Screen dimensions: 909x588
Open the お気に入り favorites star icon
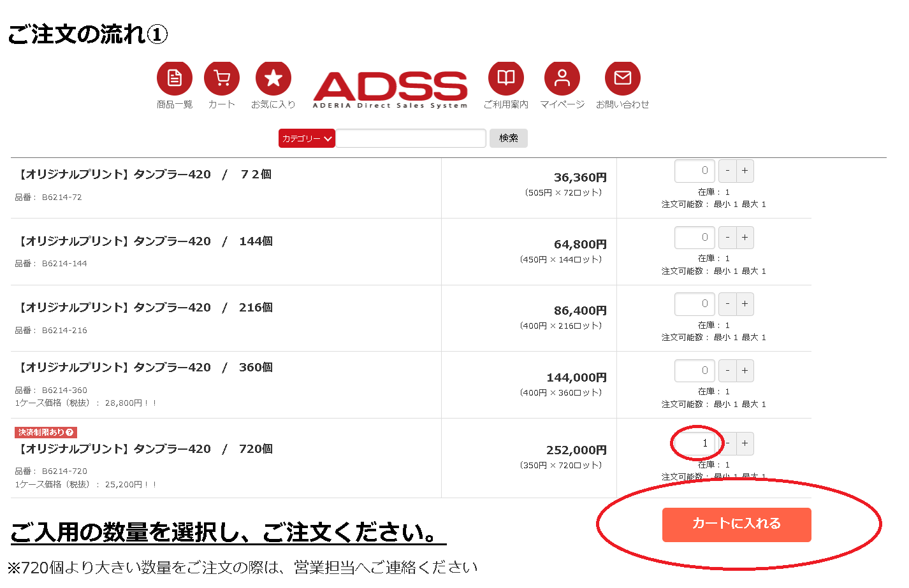(273, 78)
